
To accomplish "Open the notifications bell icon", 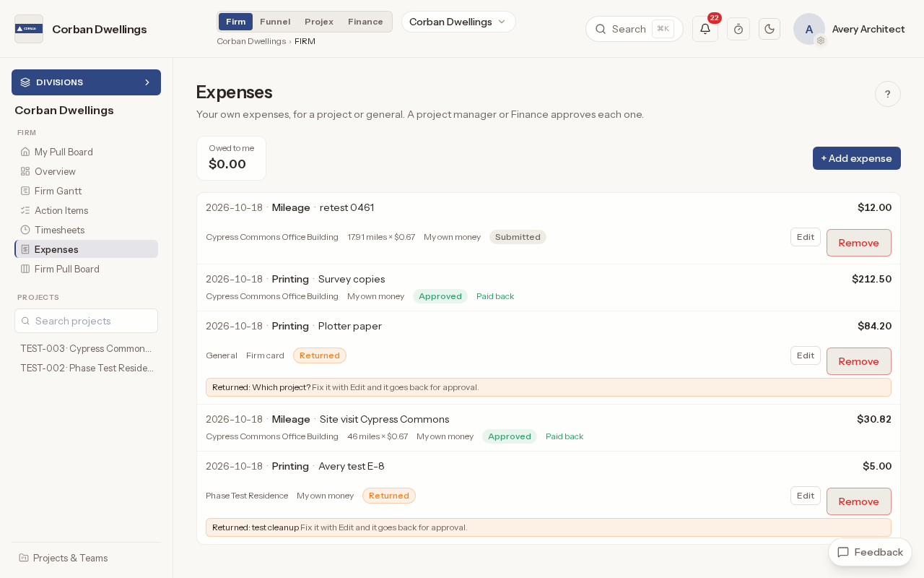I will 705,29.
